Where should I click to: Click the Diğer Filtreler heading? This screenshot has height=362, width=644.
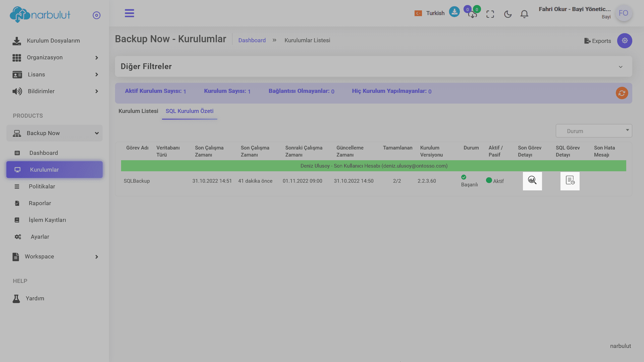[x=146, y=66]
